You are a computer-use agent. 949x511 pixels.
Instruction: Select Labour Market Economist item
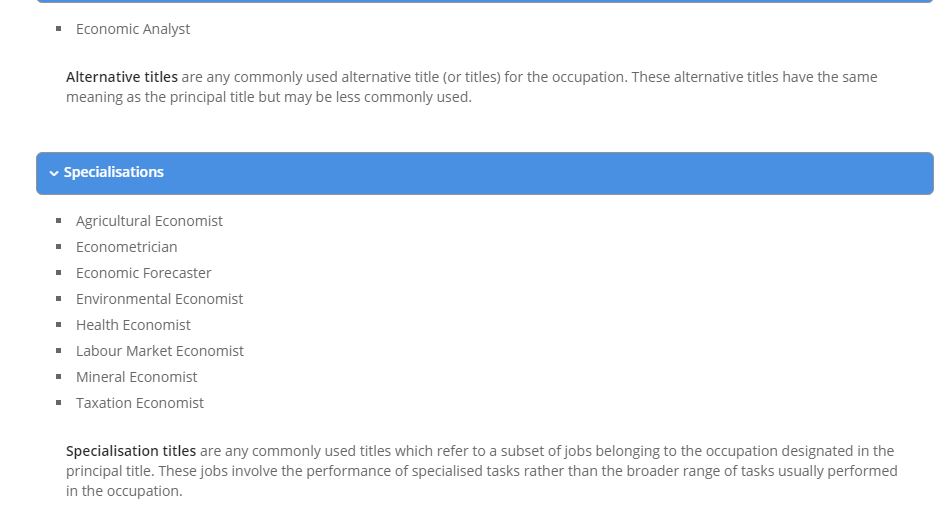pyautogui.click(x=160, y=351)
